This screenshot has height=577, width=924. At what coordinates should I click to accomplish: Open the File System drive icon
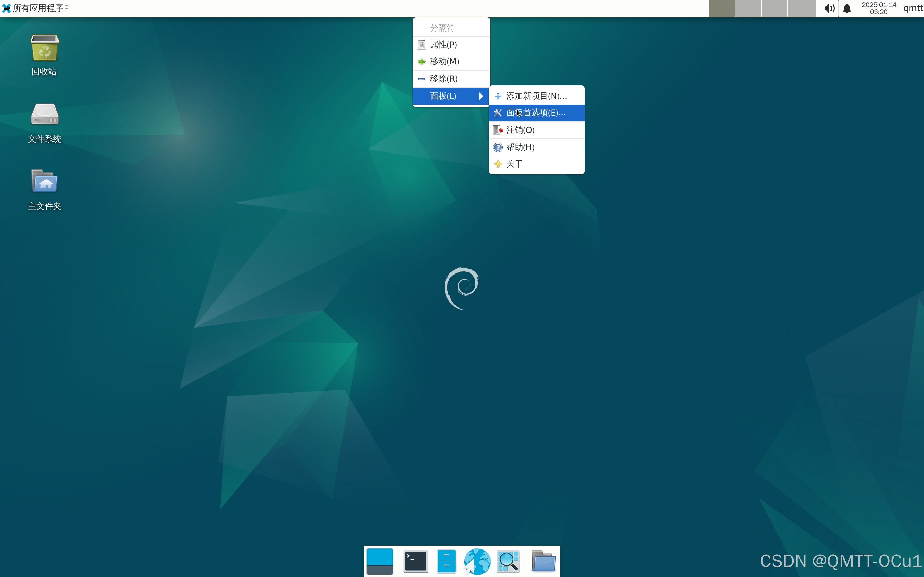click(45, 114)
